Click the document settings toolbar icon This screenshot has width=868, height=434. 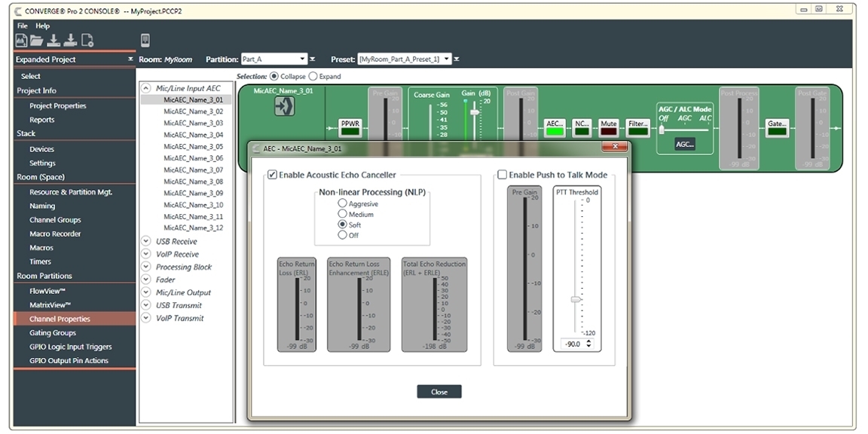(x=87, y=41)
